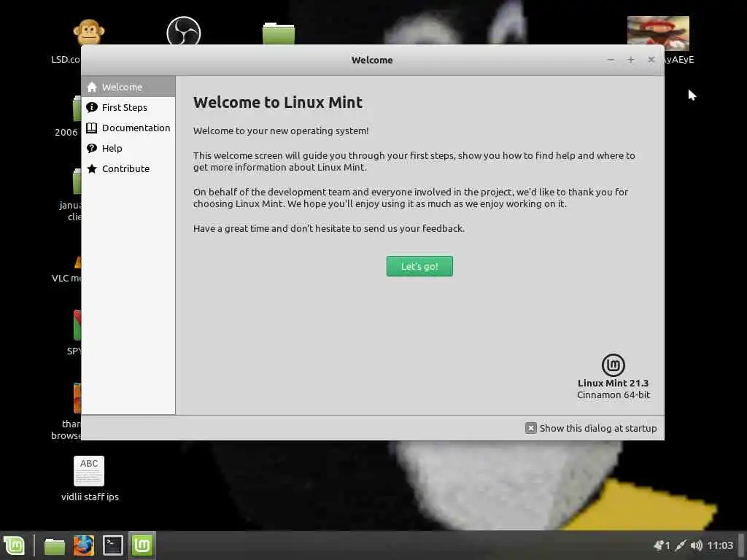This screenshot has height=560, width=747.
Task: Select the OBS Studio desktop icon
Action: (x=184, y=31)
